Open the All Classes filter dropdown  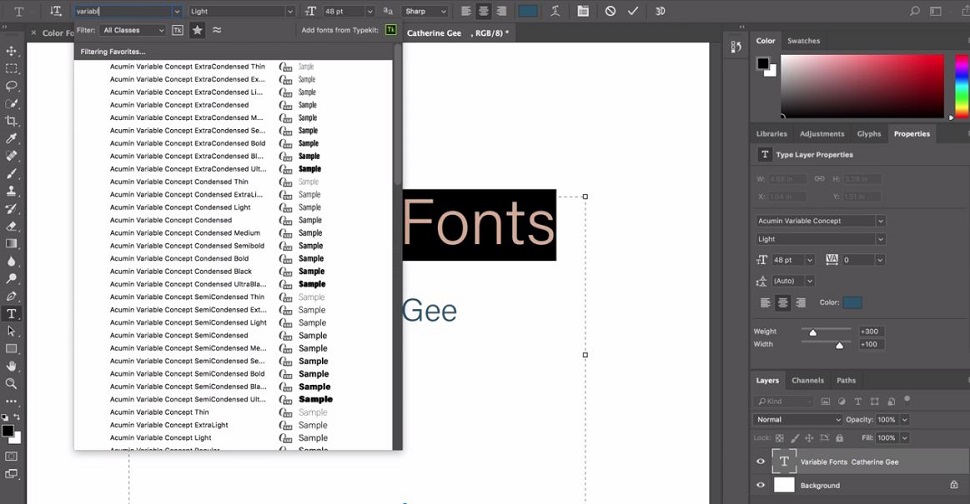pyautogui.click(x=133, y=30)
